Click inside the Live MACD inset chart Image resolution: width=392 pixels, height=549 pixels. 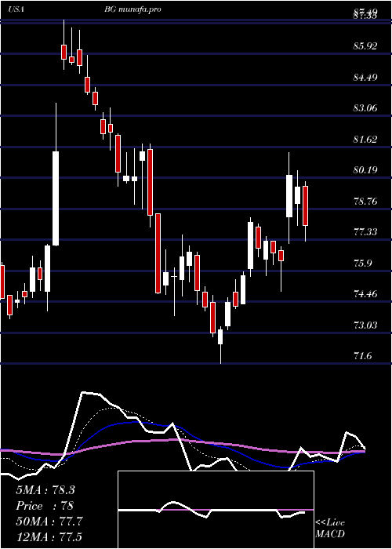(216, 510)
